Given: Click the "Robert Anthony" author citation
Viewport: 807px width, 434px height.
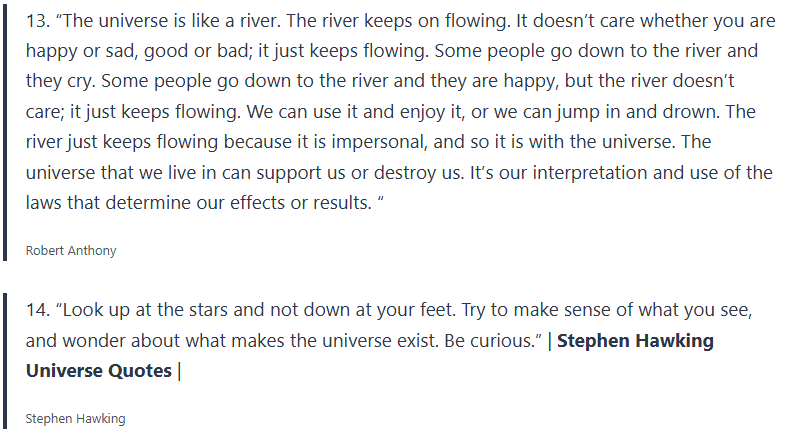Looking at the screenshot, I should (71, 251).
